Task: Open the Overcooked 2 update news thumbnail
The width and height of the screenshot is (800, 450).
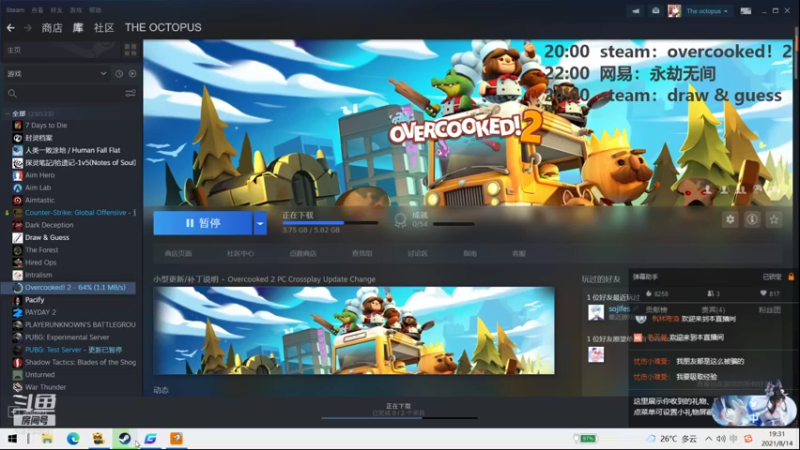Action: [354, 331]
